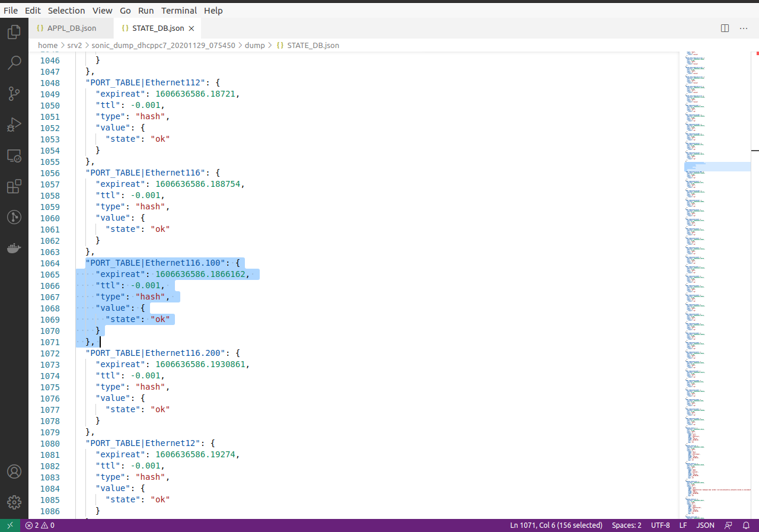The height and width of the screenshot is (532, 759).
Task: Expand the dump breadcrumb dropdown
Action: [x=255, y=45]
